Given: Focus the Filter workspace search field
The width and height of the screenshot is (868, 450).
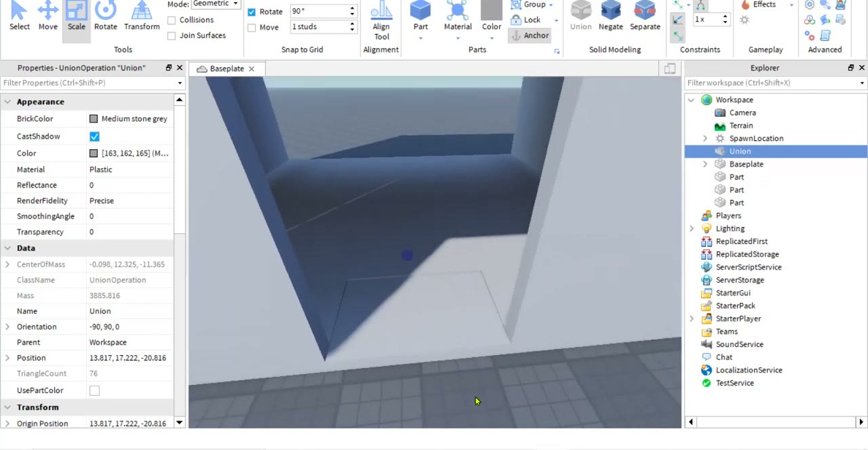Looking at the screenshot, I should 771,83.
